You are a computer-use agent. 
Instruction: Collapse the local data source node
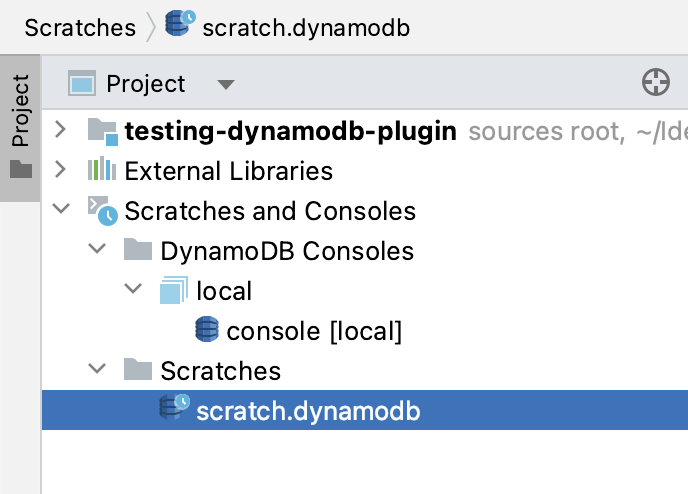point(133,290)
